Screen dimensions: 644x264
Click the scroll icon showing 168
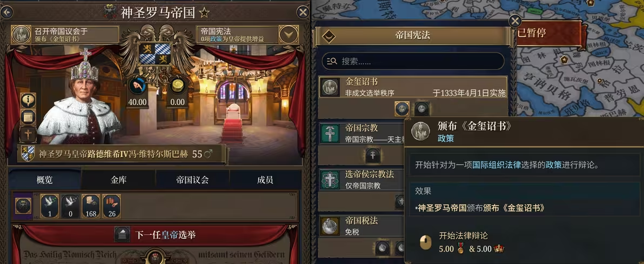click(91, 206)
